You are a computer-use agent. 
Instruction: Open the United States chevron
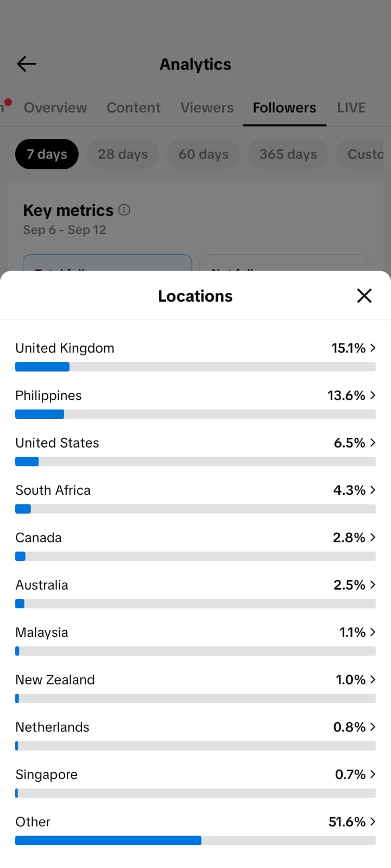(x=373, y=443)
